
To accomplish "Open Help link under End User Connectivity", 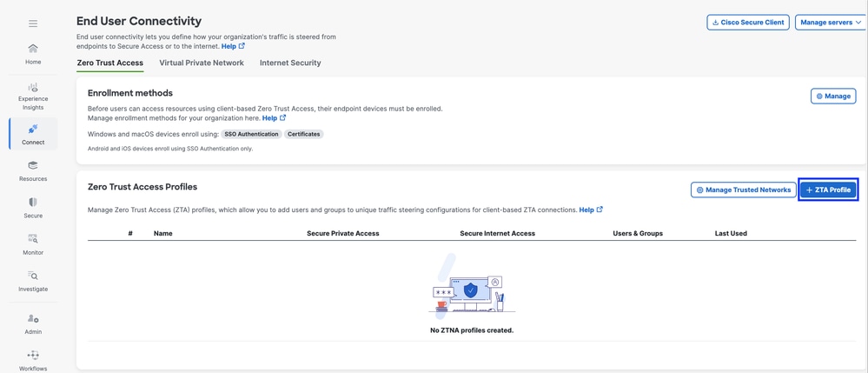I will [233, 46].
